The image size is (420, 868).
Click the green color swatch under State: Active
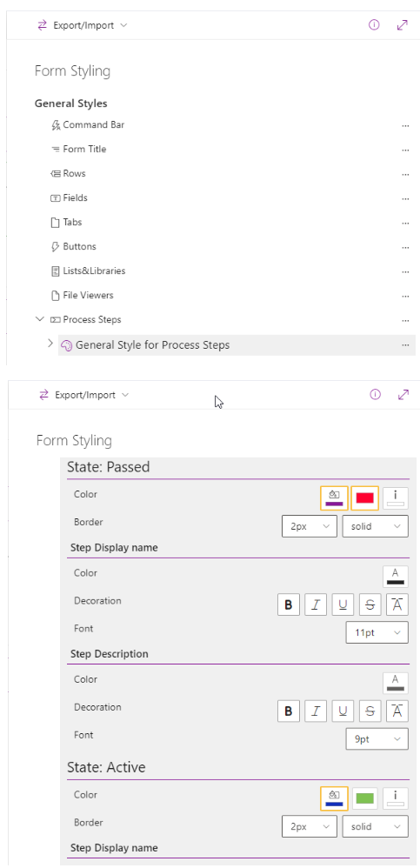pyautogui.click(x=364, y=798)
